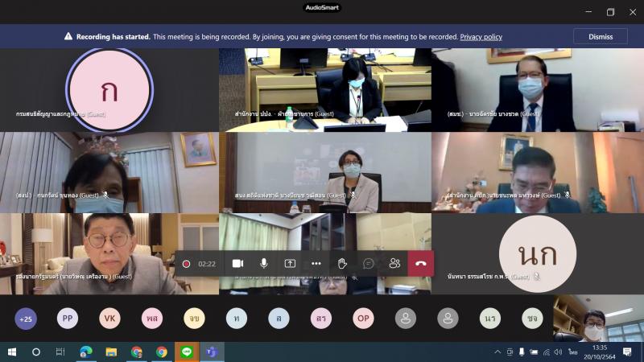
Task: Open the More actions ellipsis menu
Action: (316, 264)
